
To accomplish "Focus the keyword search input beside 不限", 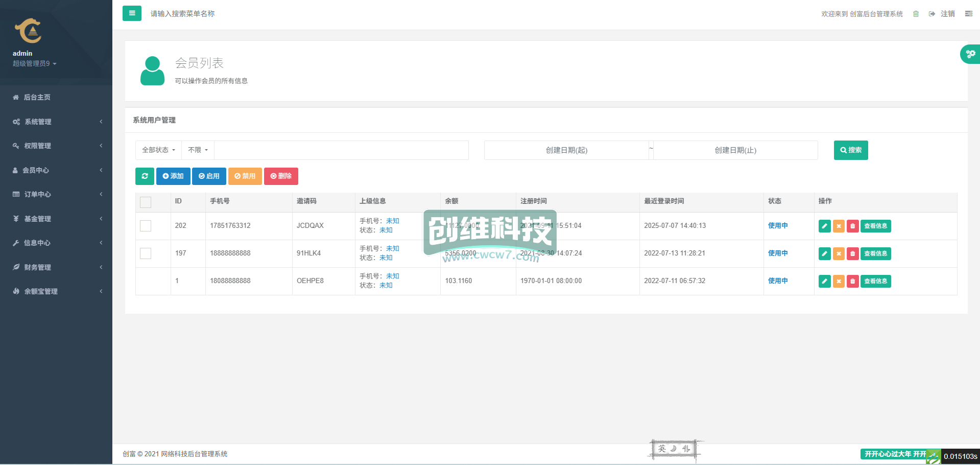I will click(341, 150).
